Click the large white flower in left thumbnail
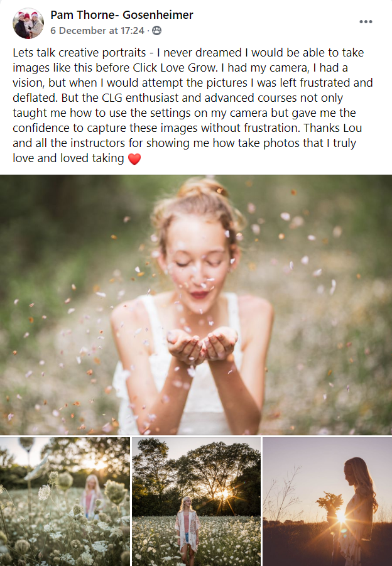 pyautogui.click(x=44, y=492)
